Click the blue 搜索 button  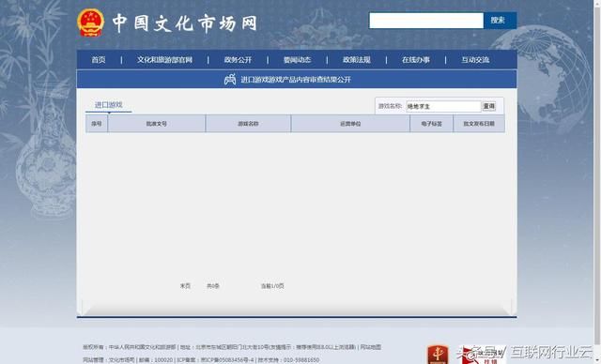click(500, 21)
